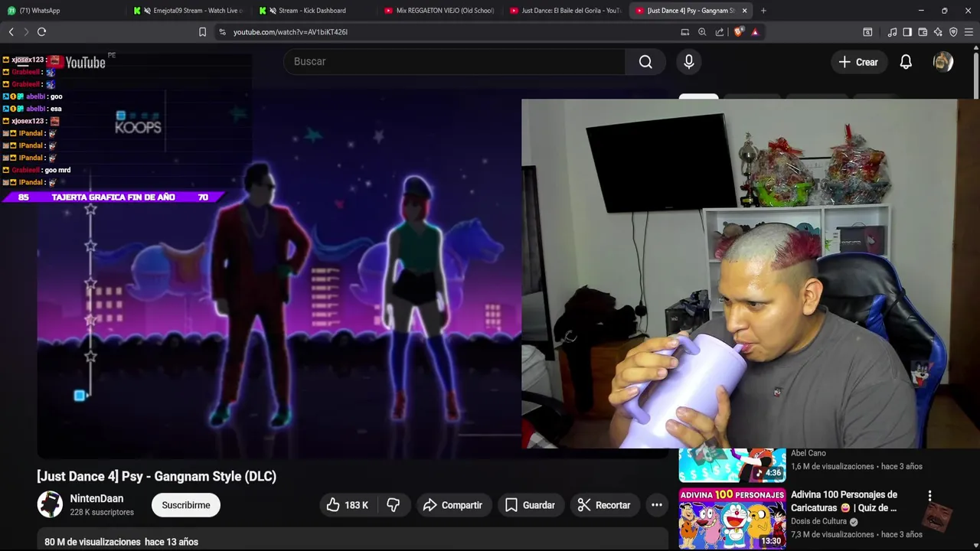Click the share page icon in address bar
980x551 pixels.
(720, 32)
